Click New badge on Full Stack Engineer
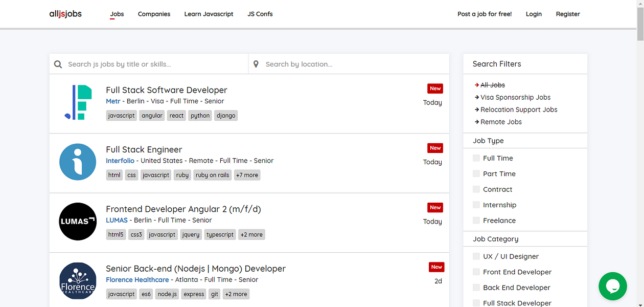 click(x=435, y=148)
